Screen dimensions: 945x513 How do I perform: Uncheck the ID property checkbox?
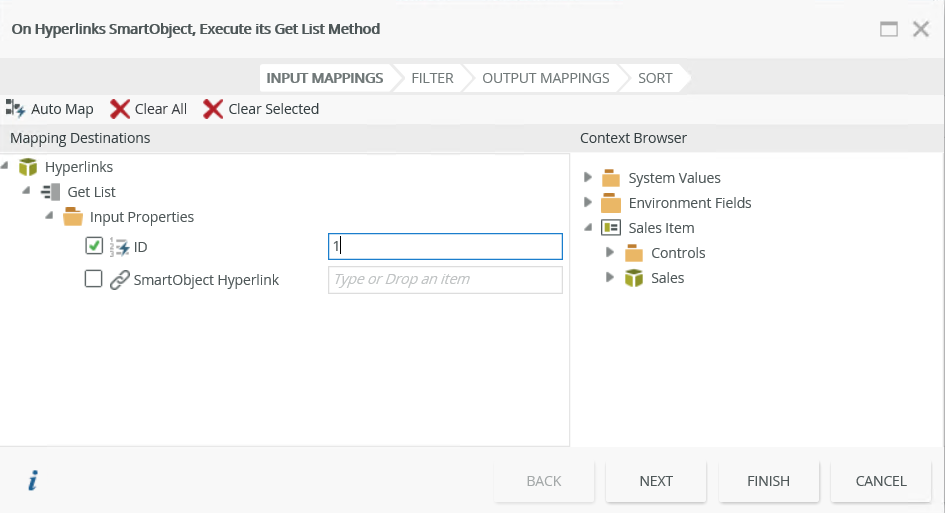94,246
